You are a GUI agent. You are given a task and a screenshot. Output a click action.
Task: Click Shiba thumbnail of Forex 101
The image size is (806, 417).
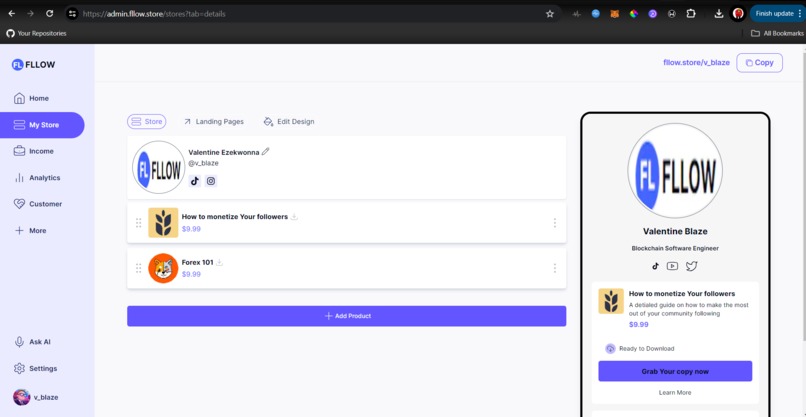163,268
